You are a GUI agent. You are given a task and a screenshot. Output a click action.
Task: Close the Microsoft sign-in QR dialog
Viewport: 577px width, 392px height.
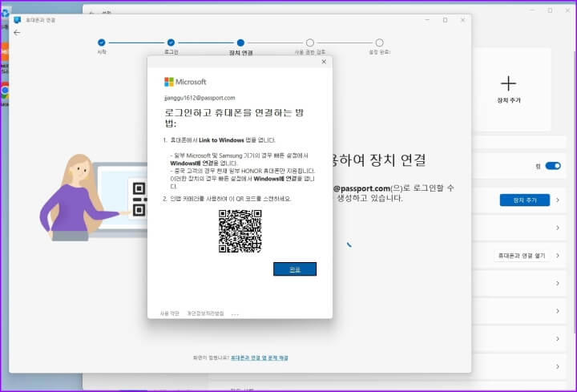click(324, 62)
